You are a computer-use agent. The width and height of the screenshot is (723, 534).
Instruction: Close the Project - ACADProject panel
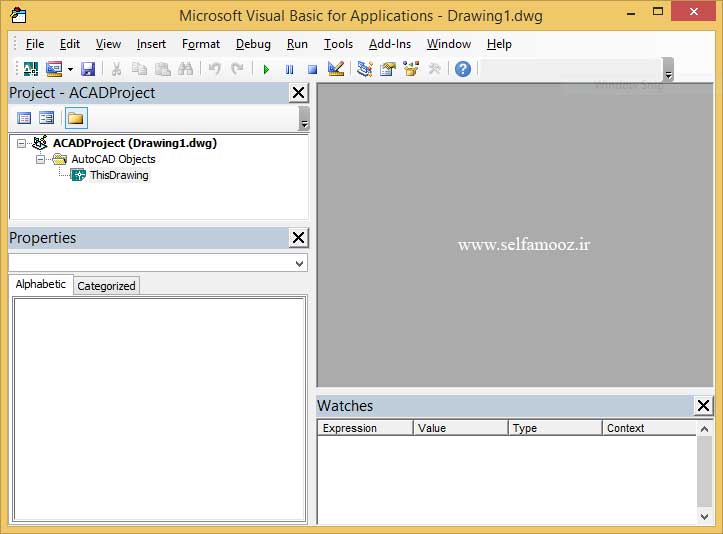[298, 93]
